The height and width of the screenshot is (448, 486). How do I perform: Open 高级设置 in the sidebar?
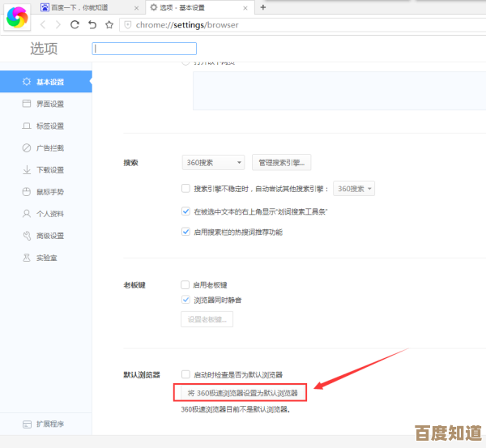46,236
